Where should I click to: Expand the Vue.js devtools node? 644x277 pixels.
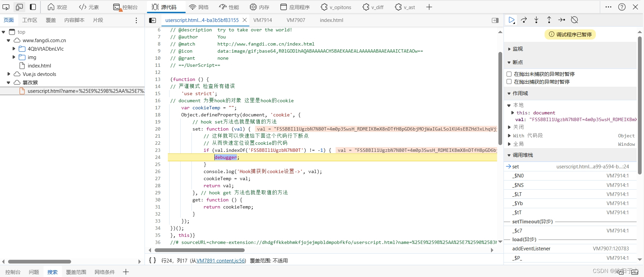pos(8,74)
